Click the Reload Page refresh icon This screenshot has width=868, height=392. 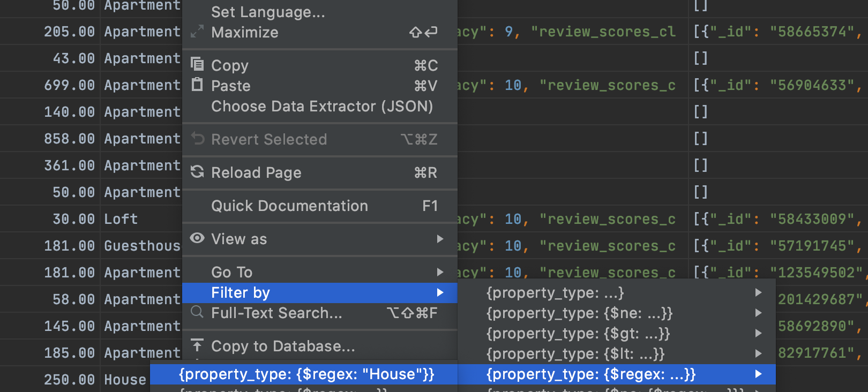(x=197, y=172)
